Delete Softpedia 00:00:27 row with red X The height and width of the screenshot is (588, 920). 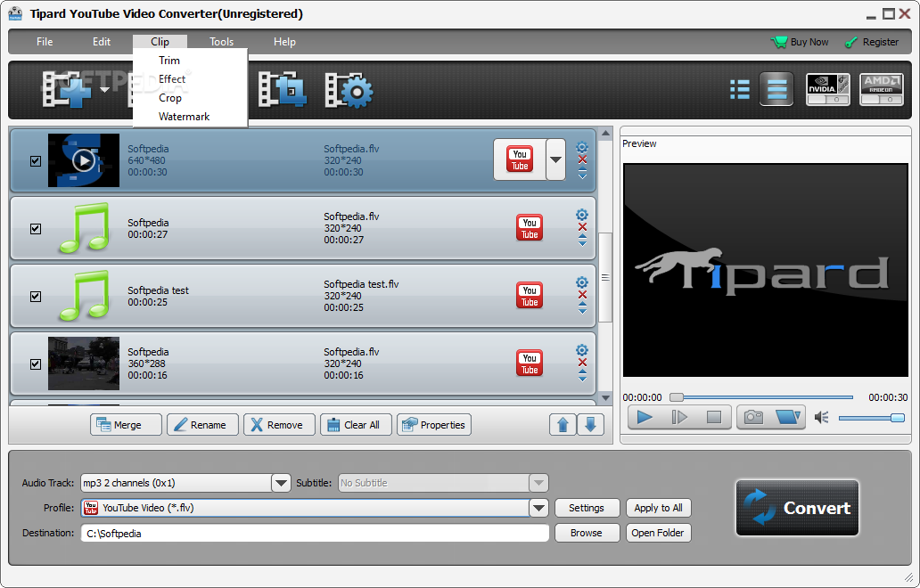(x=583, y=227)
